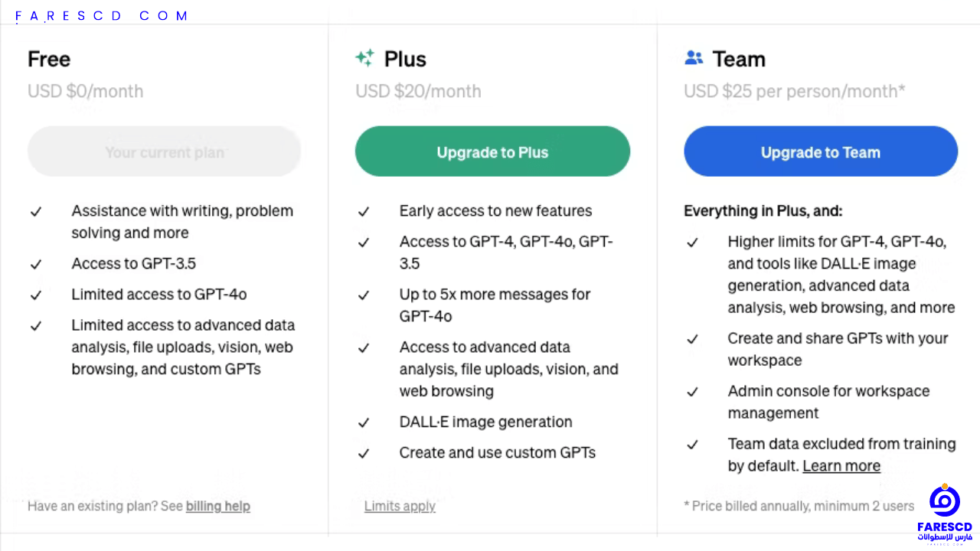Open the billing help link
The image size is (980, 551).
tap(218, 506)
